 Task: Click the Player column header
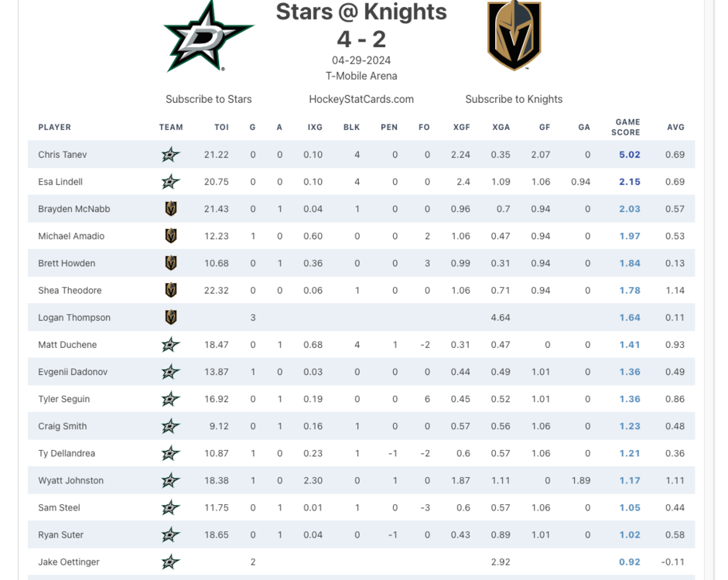coord(55,128)
